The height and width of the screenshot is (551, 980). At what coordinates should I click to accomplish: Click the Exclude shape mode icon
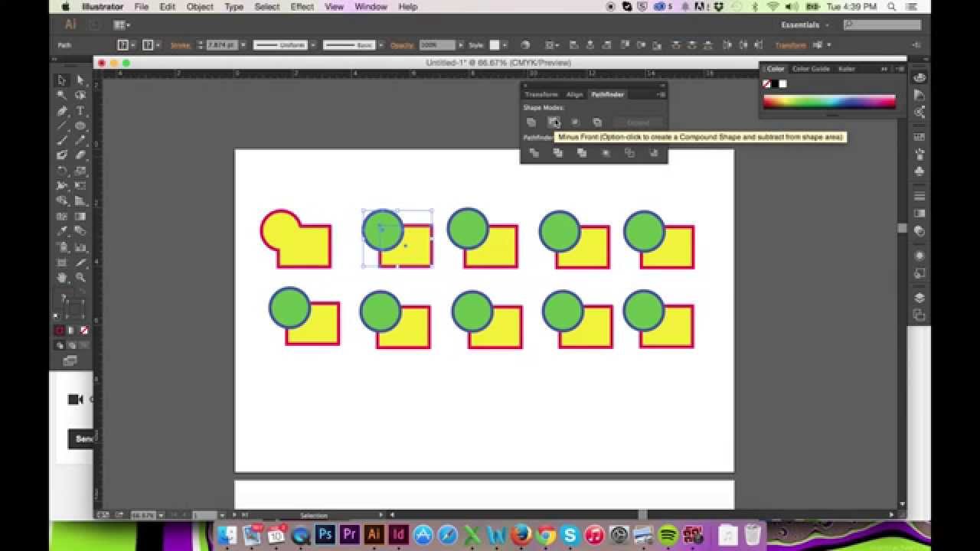597,122
